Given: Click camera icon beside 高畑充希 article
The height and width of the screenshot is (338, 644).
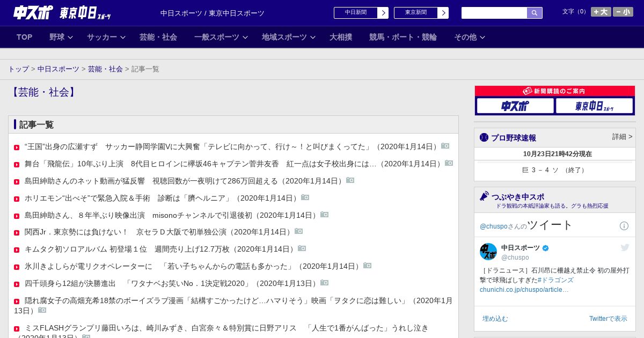Looking at the screenshot, I should (42, 310).
